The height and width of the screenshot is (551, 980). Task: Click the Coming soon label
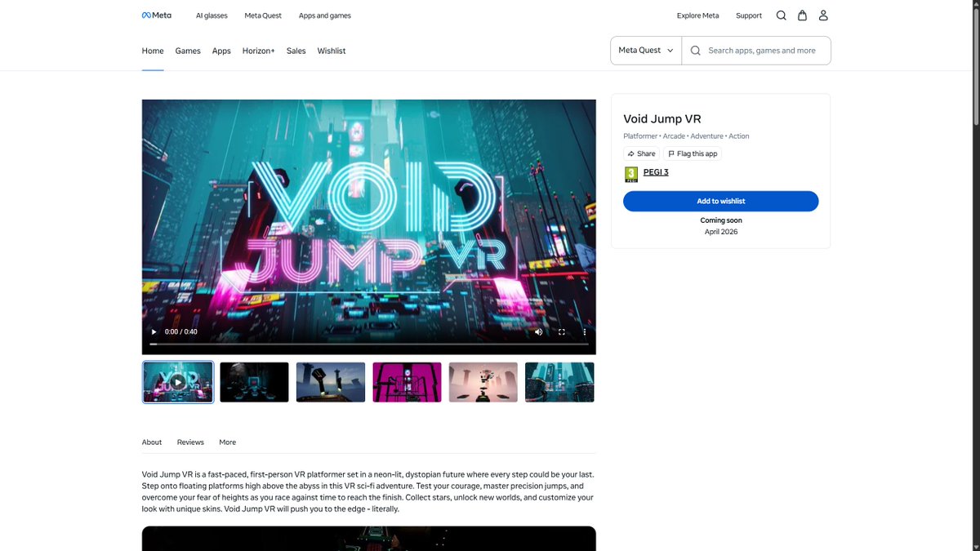(721, 220)
